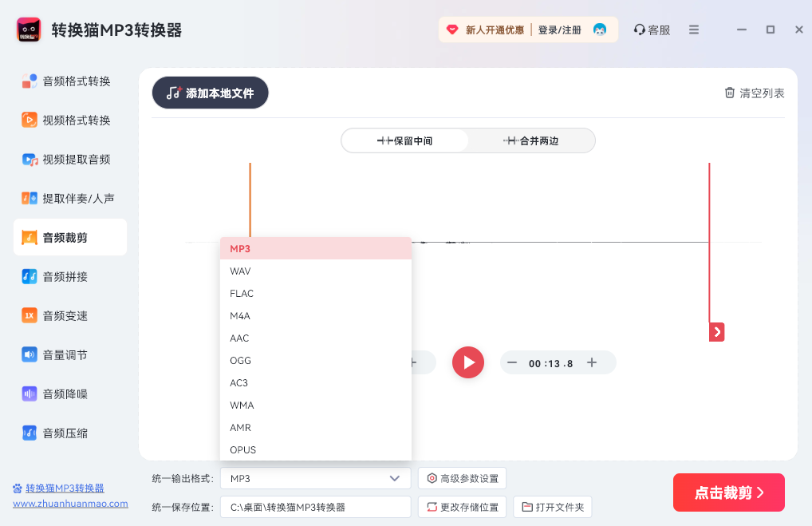Choose OPUS as output format
This screenshot has height=526, width=812.
click(x=242, y=449)
